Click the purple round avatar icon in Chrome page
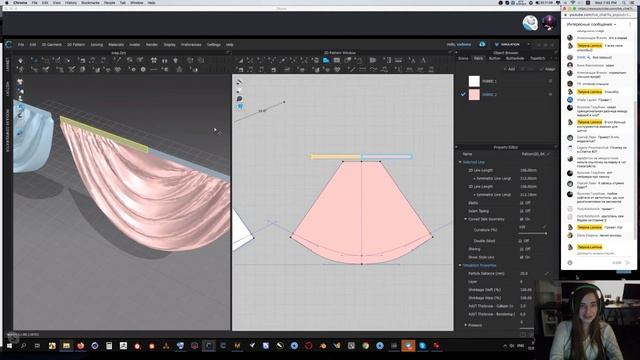The height and width of the screenshot is (360, 640). point(549,22)
